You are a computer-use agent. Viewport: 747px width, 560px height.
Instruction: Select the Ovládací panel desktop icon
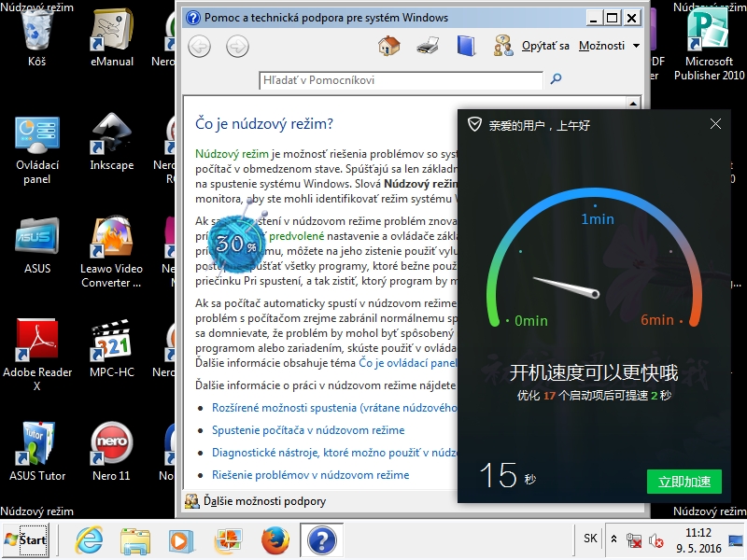pyautogui.click(x=36, y=150)
